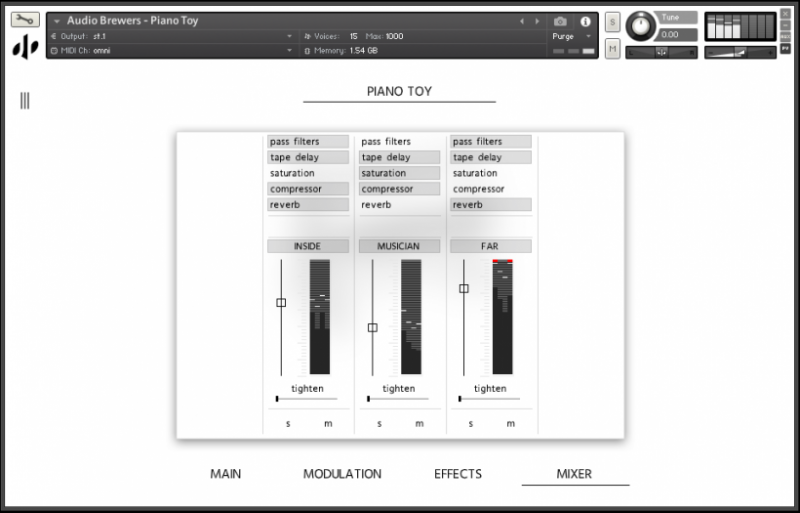
Task: Select the previous instrument arrow
Action: click(x=521, y=21)
